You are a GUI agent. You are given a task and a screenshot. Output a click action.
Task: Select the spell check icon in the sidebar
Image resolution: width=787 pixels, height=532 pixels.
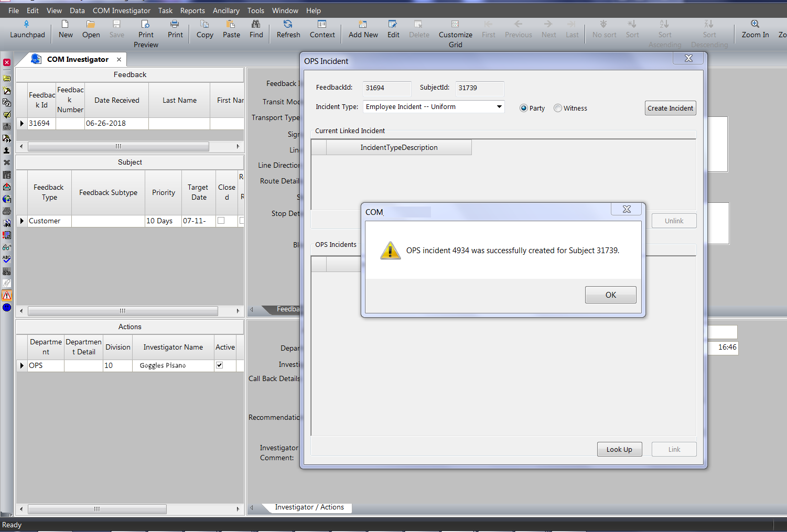coord(7,259)
